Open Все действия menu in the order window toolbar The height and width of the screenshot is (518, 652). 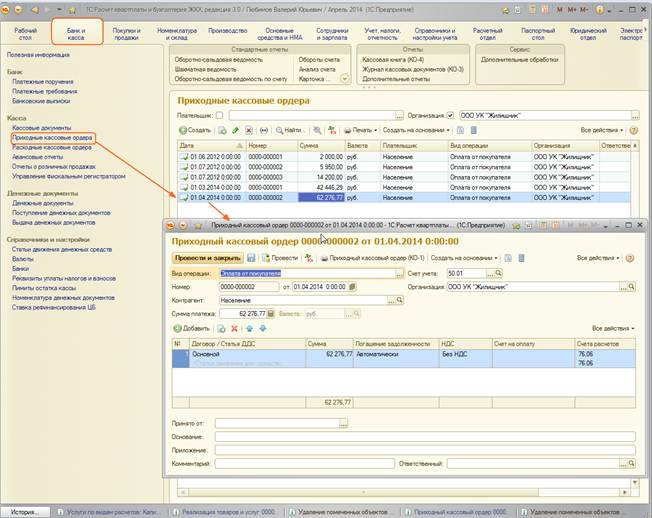(598, 258)
